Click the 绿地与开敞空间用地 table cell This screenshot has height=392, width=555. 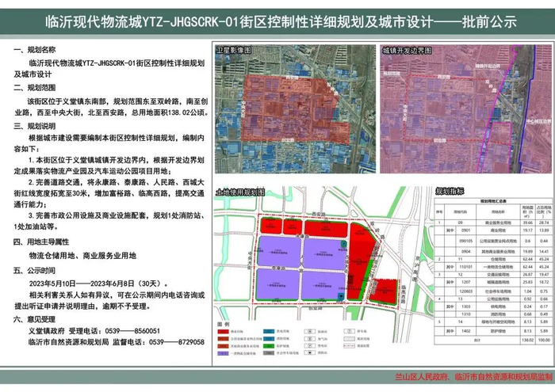coord(498,322)
